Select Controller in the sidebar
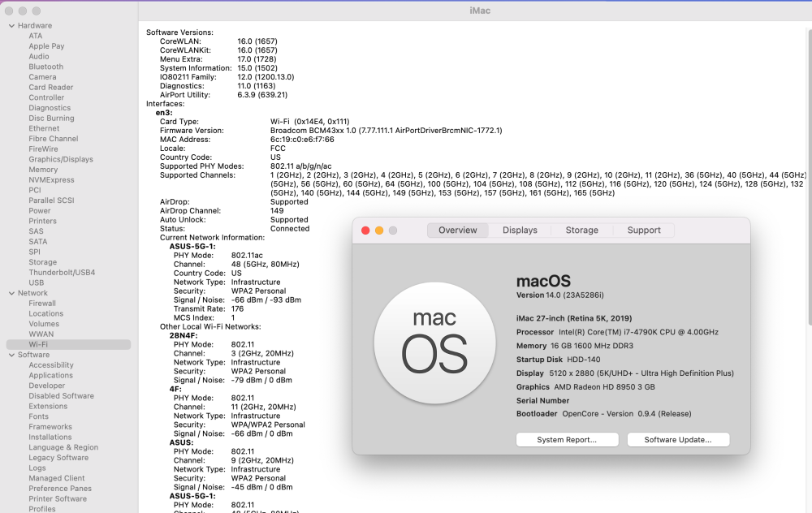This screenshot has height=513, width=812. coord(46,97)
